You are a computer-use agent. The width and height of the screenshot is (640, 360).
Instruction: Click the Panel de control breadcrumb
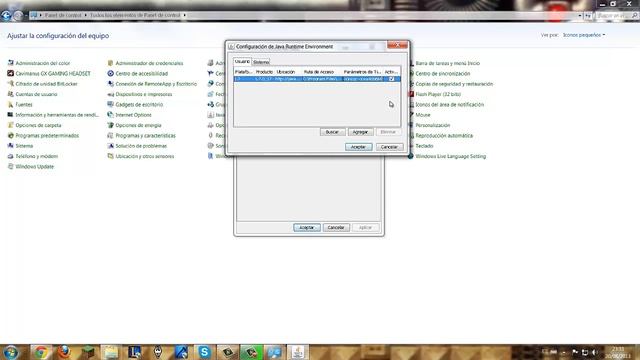[63, 15]
